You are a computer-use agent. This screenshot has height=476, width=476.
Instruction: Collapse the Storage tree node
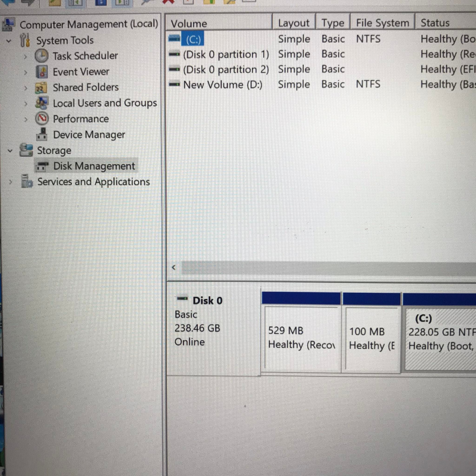point(10,151)
